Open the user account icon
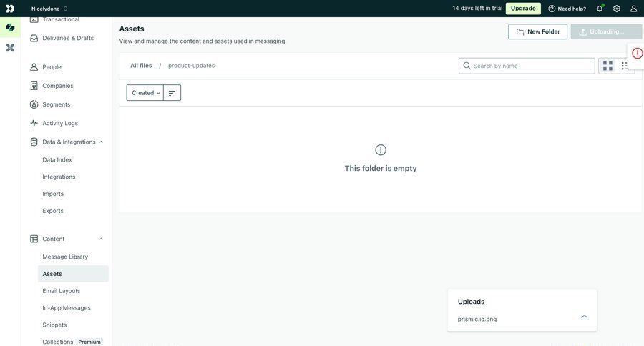The image size is (644, 346). pos(633,9)
